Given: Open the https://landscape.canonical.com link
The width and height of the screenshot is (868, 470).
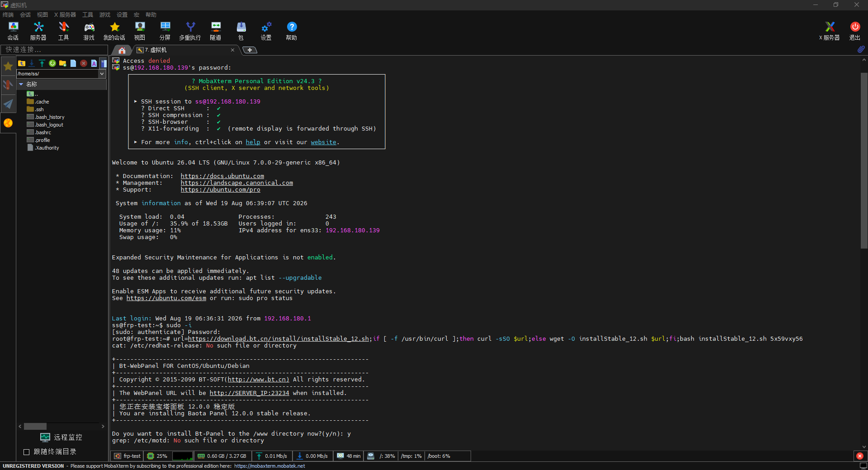Looking at the screenshot, I should tap(237, 183).
